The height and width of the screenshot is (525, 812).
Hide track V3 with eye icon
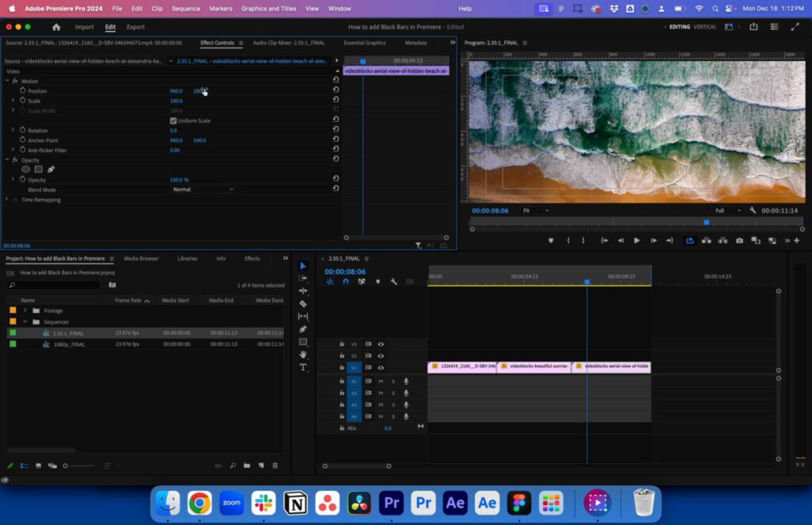point(381,343)
